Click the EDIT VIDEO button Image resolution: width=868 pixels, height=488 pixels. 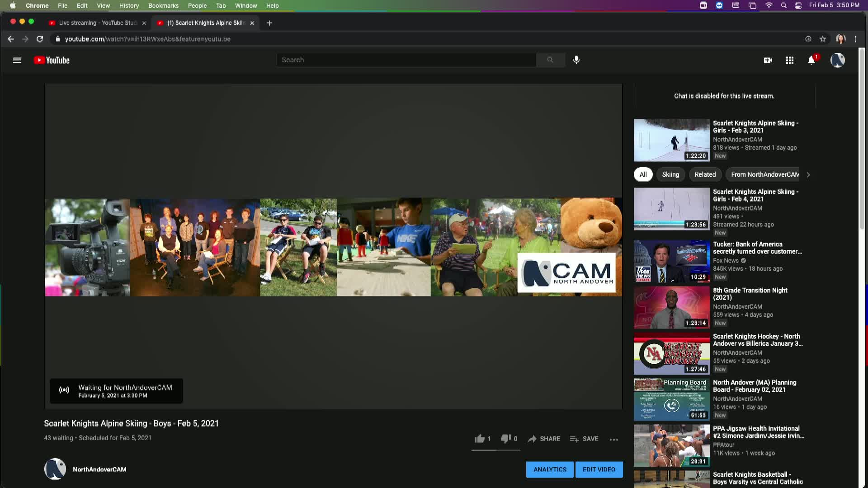click(599, 469)
